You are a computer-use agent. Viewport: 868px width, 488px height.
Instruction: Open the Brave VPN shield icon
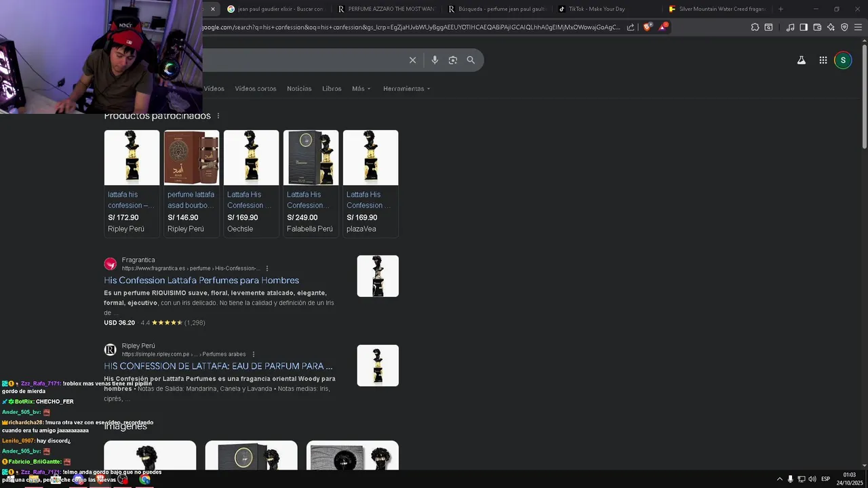coord(844,27)
